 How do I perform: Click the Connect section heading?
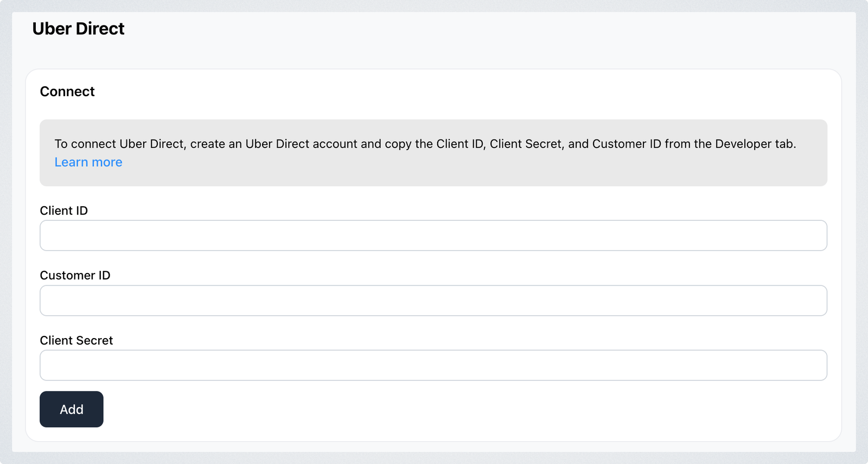coord(67,91)
